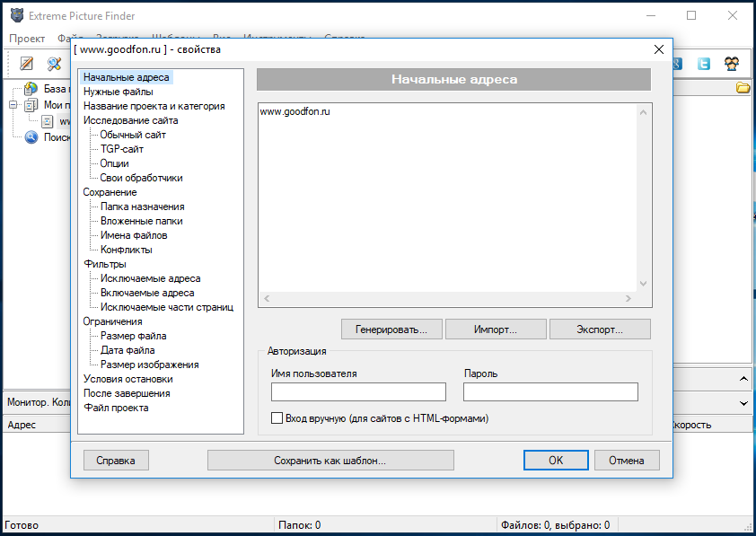The width and height of the screenshot is (756, 536).
Task: Open 'Исключаемые адреса' filter page
Action: pos(151,278)
